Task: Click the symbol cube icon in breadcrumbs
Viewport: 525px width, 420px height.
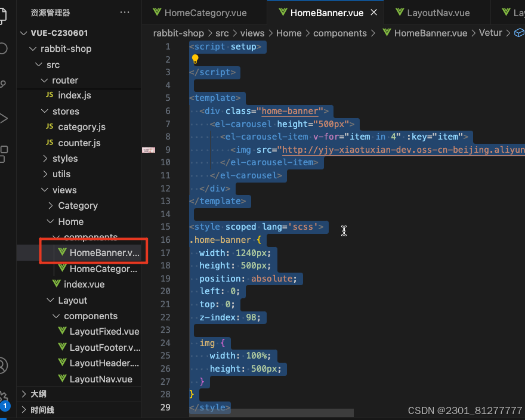Action: pos(519,33)
